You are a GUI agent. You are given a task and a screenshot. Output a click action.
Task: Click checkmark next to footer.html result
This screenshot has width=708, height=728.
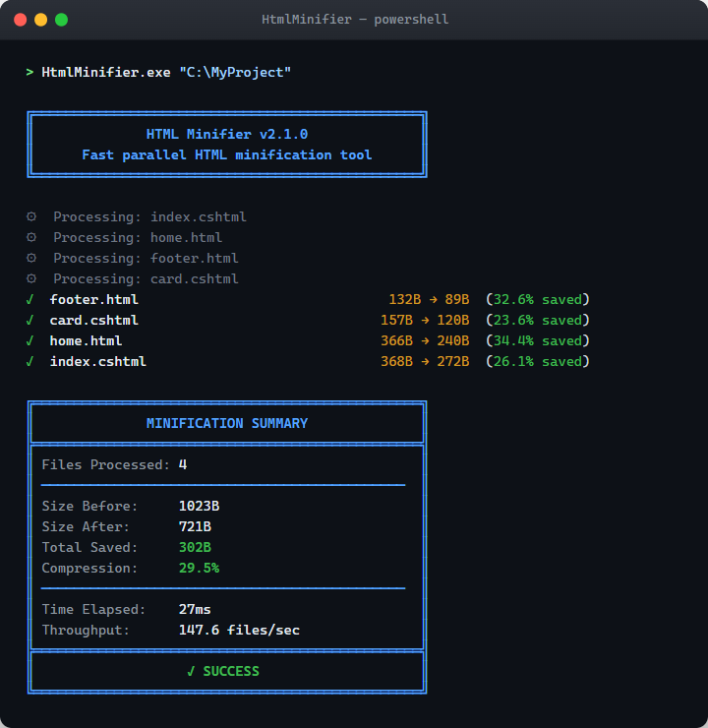(29, 299)
